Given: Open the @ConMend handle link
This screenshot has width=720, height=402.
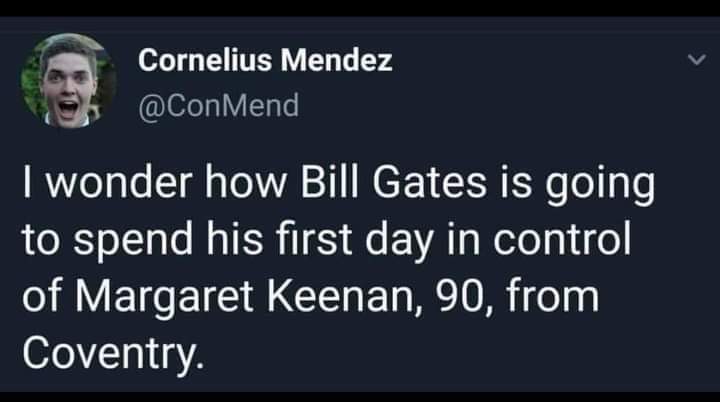Looking at the screenshot, I should [219, 106].
